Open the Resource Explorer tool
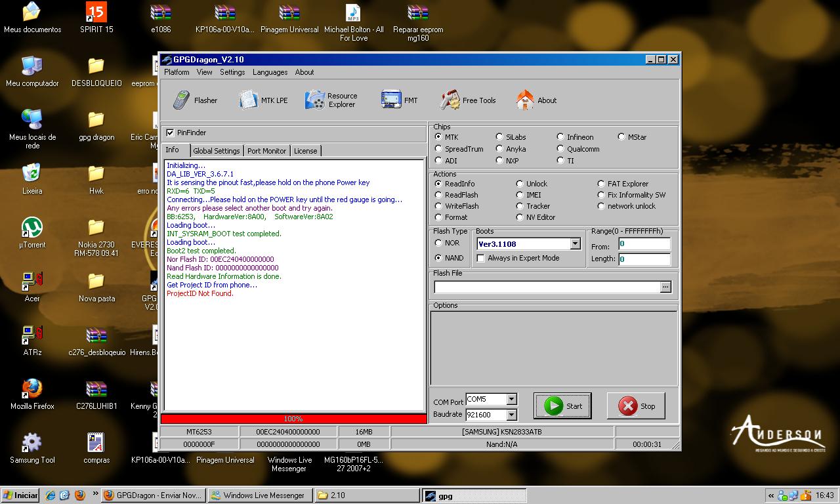This screenshot has width=840, height=504. (x=331, y=100)
